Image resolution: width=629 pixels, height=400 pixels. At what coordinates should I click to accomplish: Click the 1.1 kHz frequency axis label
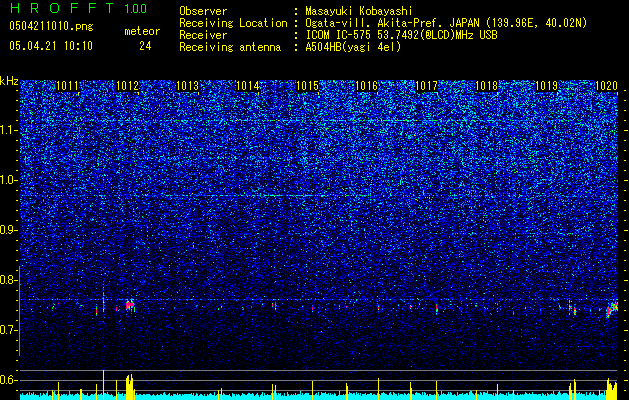pyautogui.click(x=9, y=130)
